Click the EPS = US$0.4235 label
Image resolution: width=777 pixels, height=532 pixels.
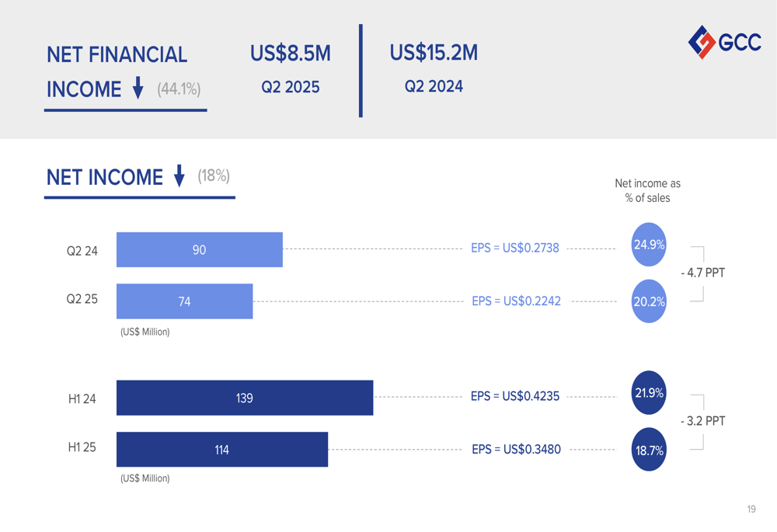coord(515,396)
